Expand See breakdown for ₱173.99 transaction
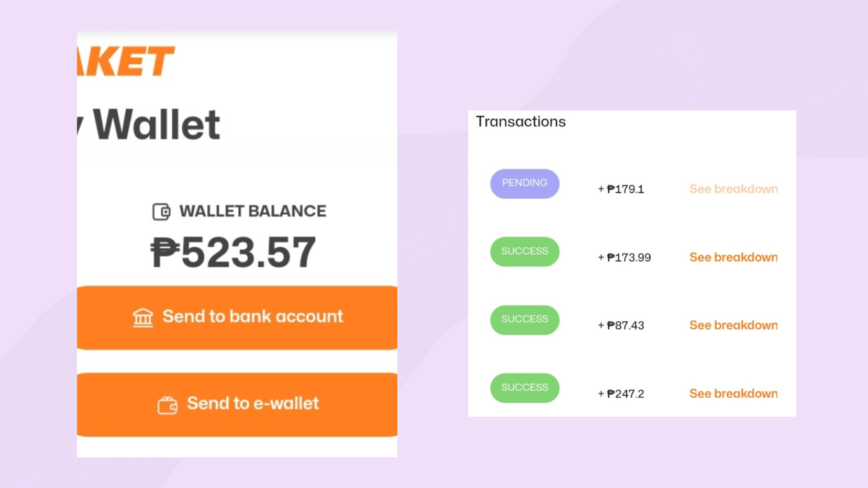The image size is (868, 488). click(x=733, y=257)
